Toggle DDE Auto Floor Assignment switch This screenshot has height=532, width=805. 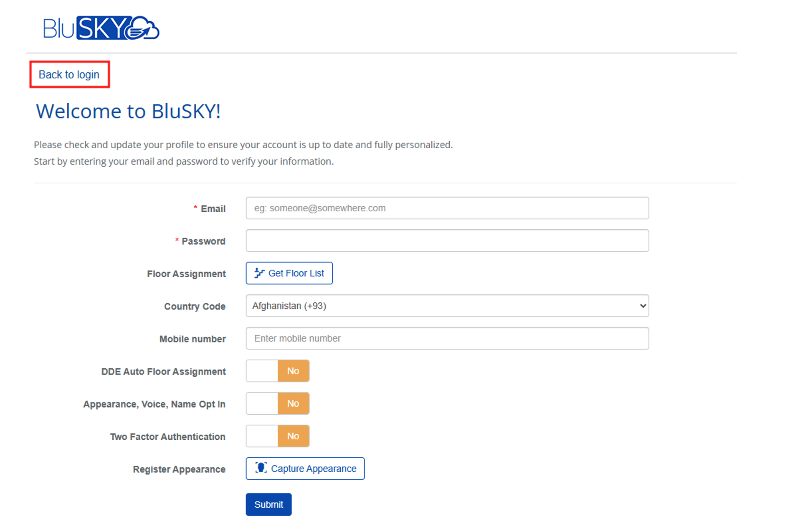point(278,371)
